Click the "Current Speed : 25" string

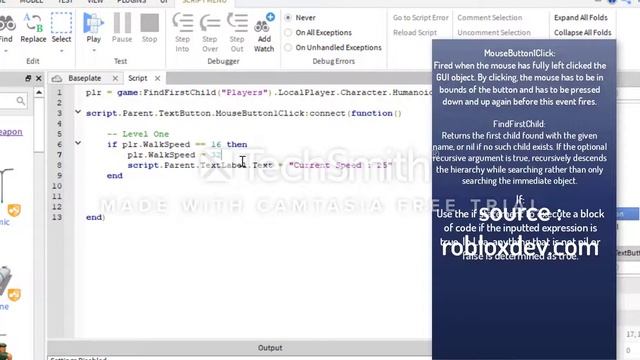340,165
